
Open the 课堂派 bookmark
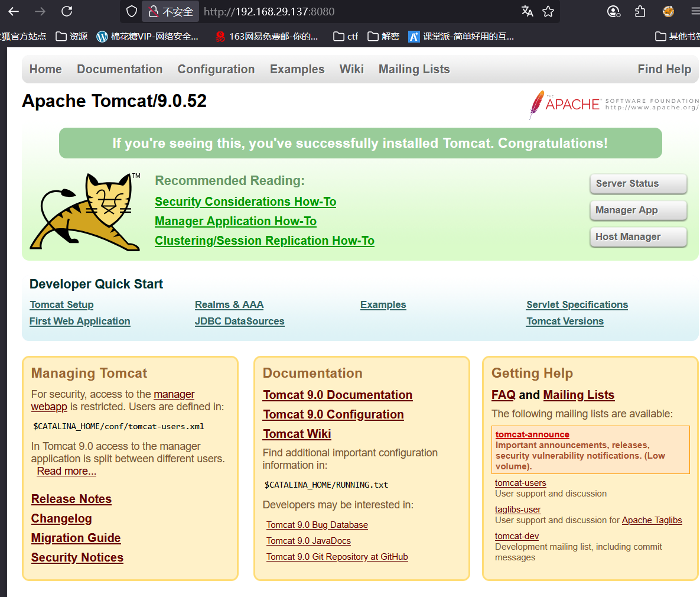pyautogui.click(x=461, y=36)
